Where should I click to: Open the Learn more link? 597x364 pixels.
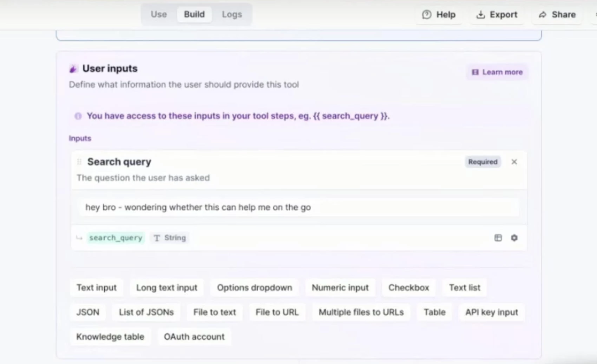(x=497, y=72)
